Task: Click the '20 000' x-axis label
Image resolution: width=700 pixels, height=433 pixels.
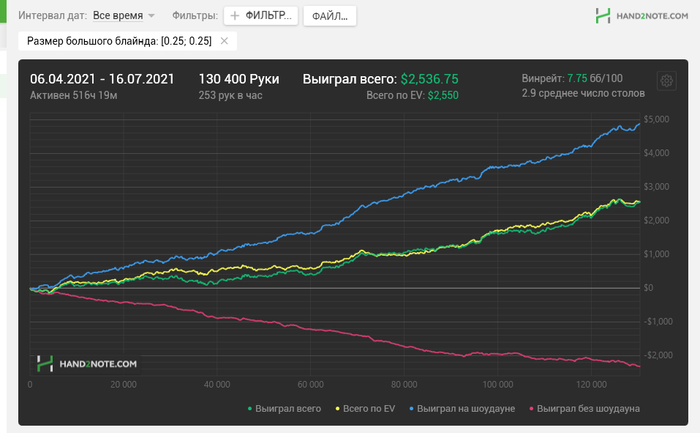Action: coord(123,384)
